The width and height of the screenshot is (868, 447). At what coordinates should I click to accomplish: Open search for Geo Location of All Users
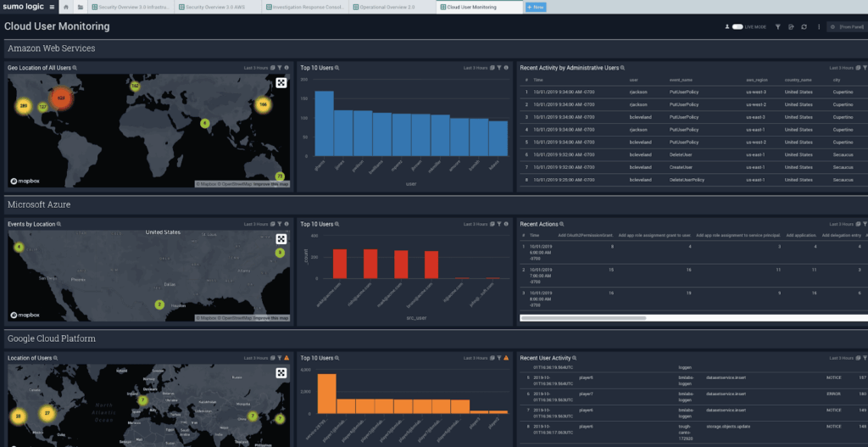coord(75,68)
